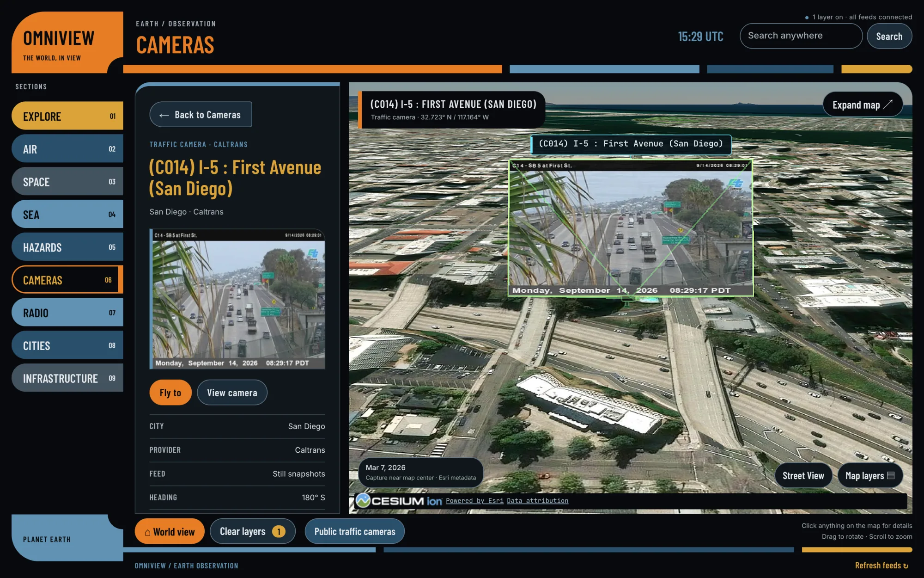Viewport: 924px width, 578px height.
Task: Click the Caltrans provider value
Action: [x=310, y=450]
